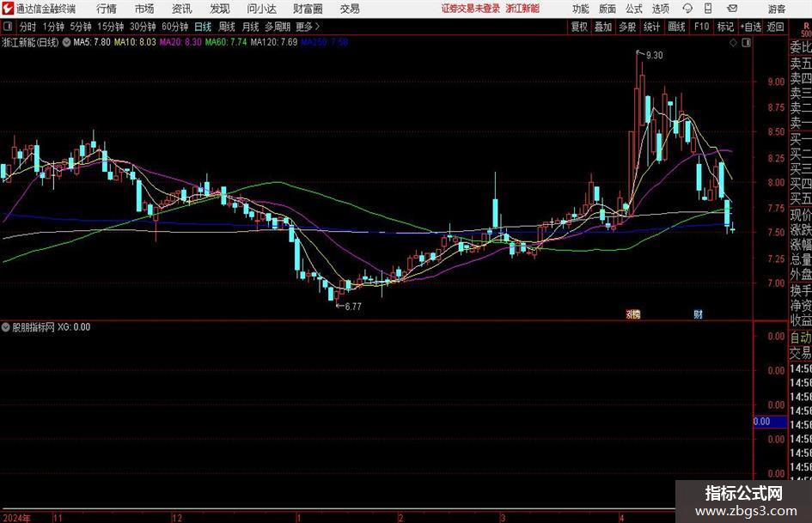812x523 pixels.
Task: Open the 选项 menu
Action: [x=660, y=9]
